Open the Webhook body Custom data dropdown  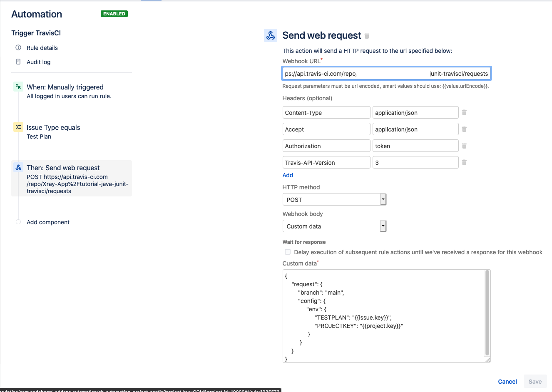334,226
